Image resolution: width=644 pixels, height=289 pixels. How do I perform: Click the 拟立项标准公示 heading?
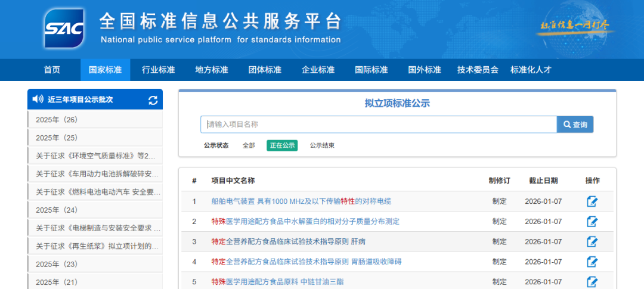pos(397,104)
